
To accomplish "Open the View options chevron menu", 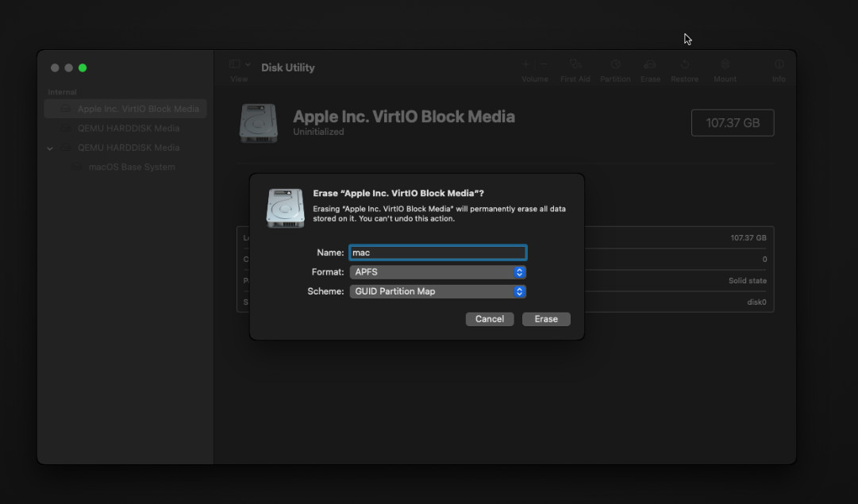I will click(248, 64).
